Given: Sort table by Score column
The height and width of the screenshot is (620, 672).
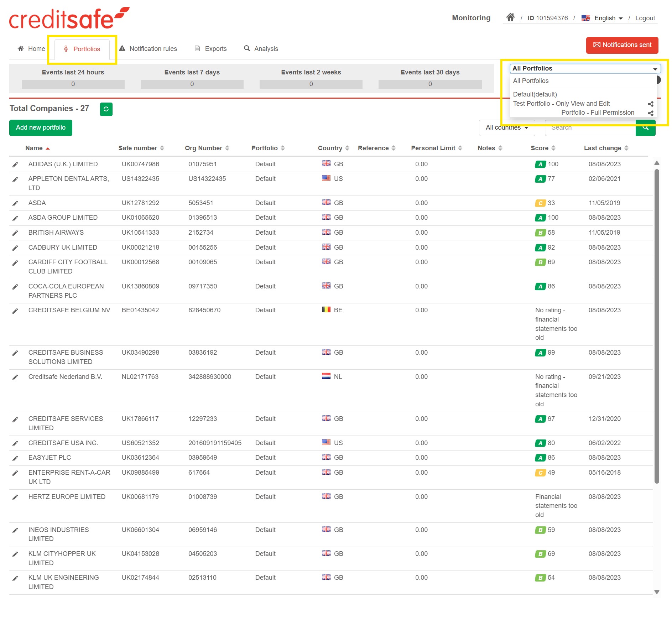Looking at the screenshot, I should 543,148.
